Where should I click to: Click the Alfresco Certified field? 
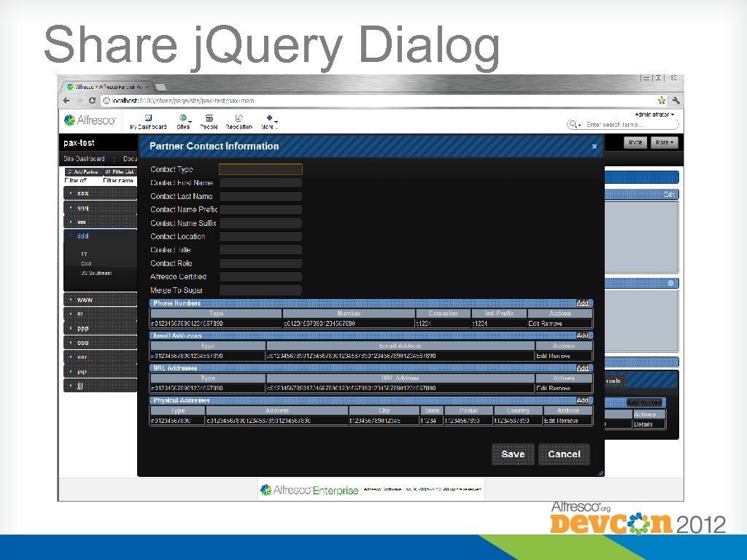pos(260,276)
